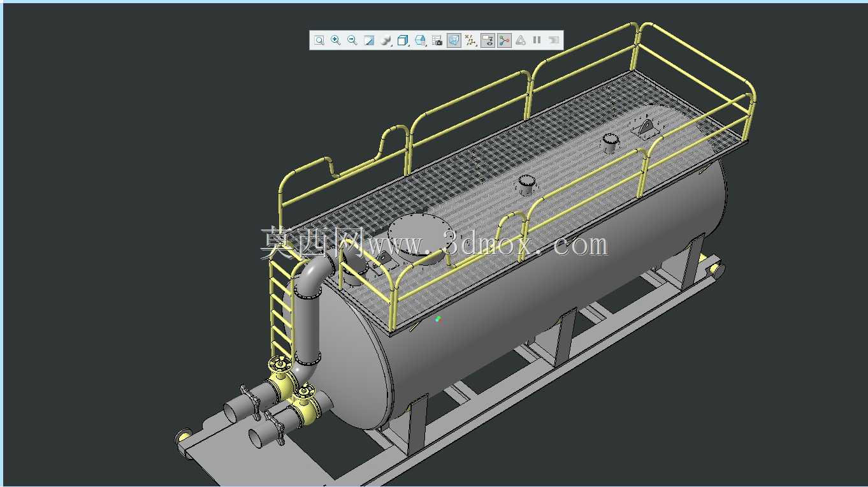
Task: Click the grayed triangle icon in toolbar
Action: pos(521,40)
